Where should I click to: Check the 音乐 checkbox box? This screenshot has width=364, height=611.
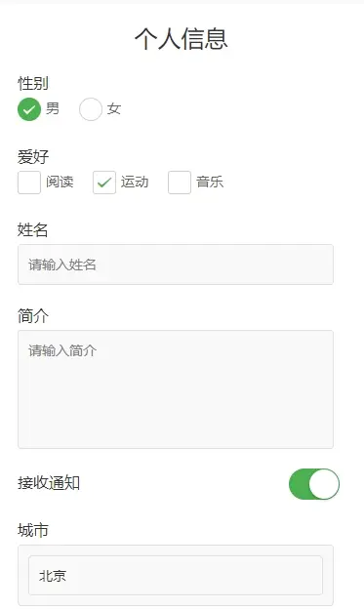point(180,182)
